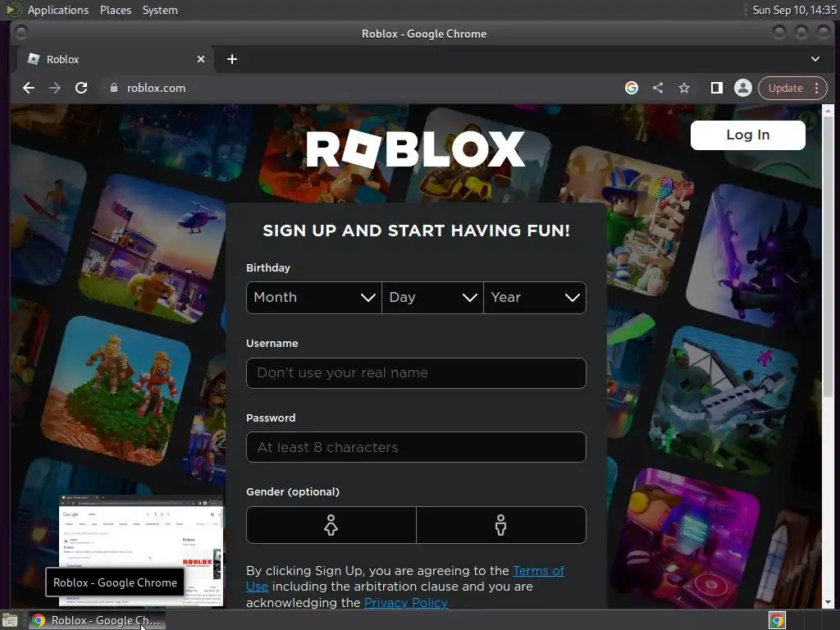Select the female gender icon
This screenshot has height=630, width=840.
[x=331, y=525]
